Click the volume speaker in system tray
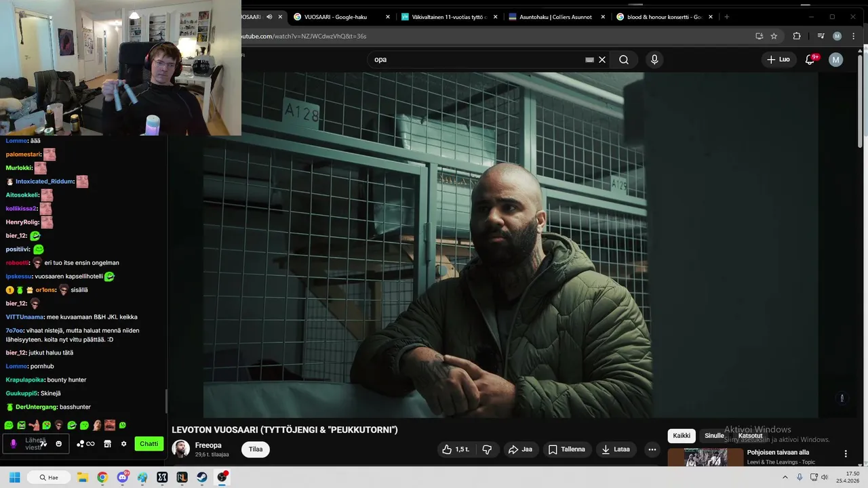868x488 pixels. tap(825, 477)
